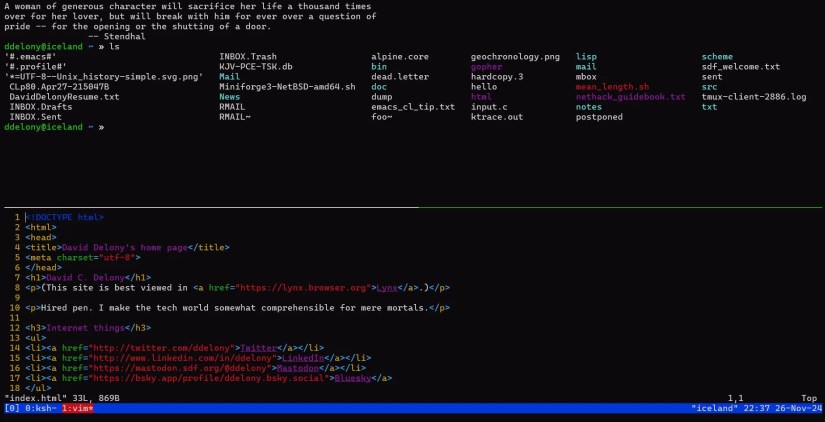Screen dimensions: 825x422
Task: Click the Hired pen paragraph in line 10
Action: 237,308
